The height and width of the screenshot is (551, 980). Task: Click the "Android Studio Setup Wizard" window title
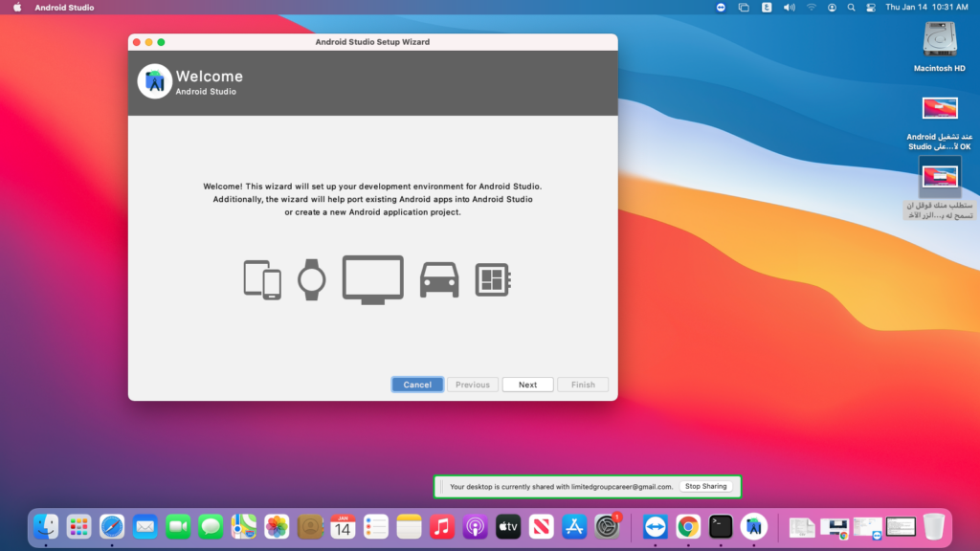pyautogui.click(x=372, y=42)
